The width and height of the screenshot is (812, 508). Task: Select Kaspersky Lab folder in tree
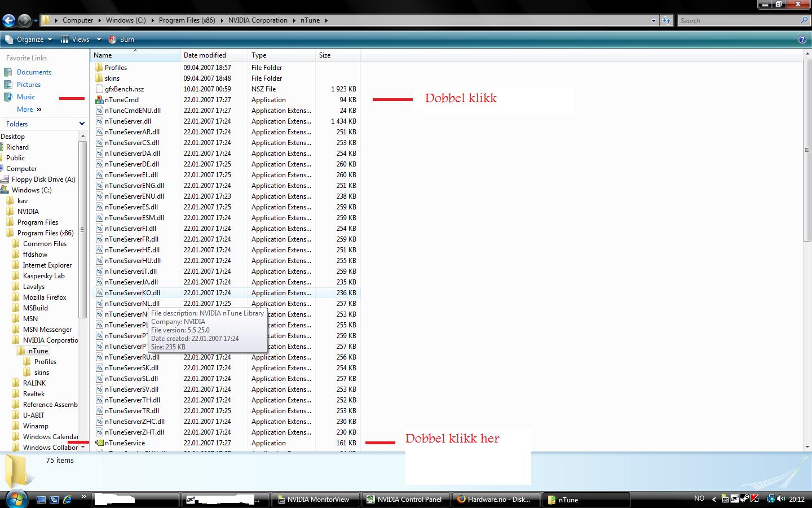click(x=43, y=276)
